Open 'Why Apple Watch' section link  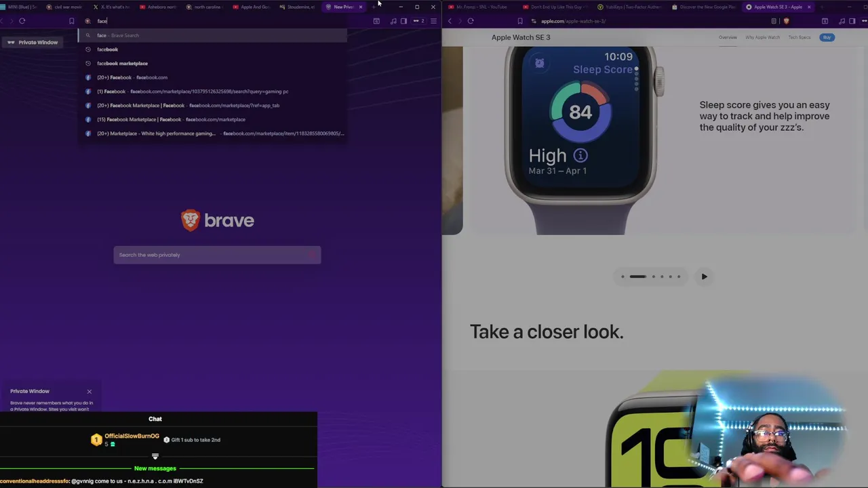[x=763, y=37]
